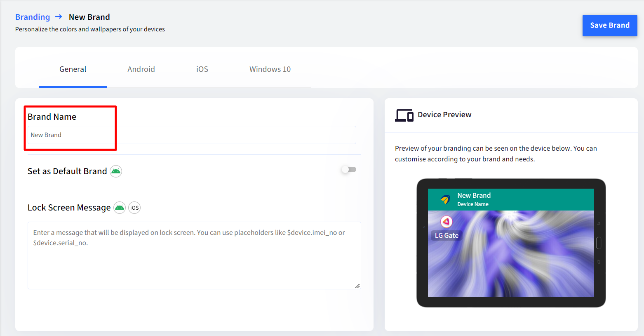
Task: Click the brand logo in the tablet preview header
Action: (445, 199)
